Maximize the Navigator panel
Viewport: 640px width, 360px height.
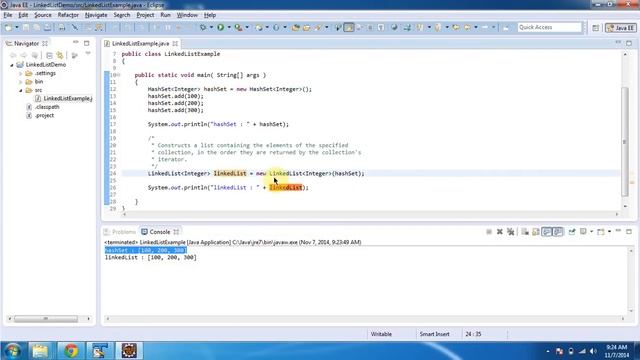(x=87, y=43)
